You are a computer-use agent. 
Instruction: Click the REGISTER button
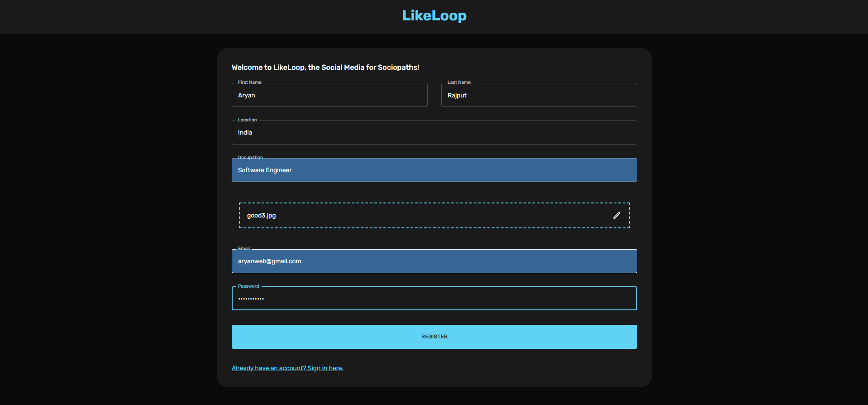pyautogui.click(x=434, y=337)
